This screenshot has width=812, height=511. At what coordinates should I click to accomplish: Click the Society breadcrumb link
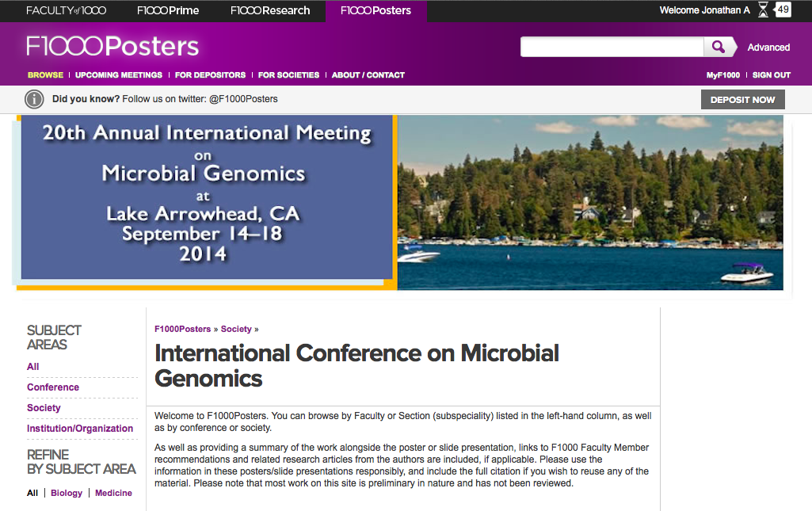click(236, 330)
